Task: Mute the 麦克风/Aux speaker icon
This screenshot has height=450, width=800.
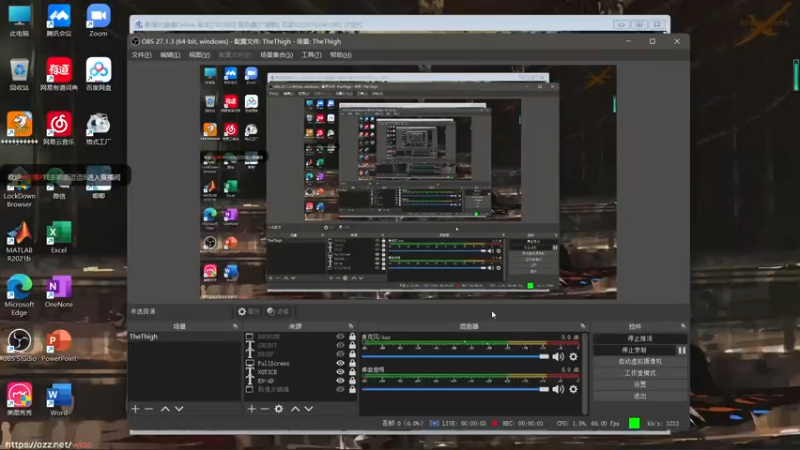Action: (558, 357)
